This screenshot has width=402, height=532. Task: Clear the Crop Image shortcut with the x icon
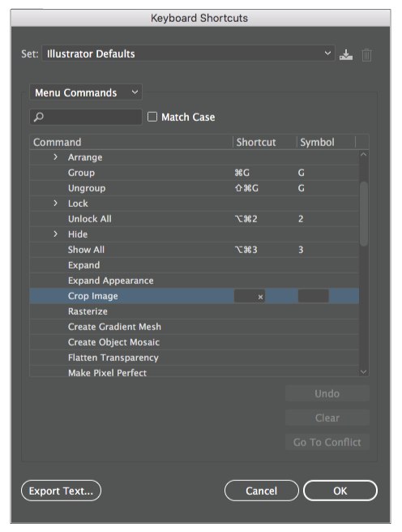(x=260, y=297)
